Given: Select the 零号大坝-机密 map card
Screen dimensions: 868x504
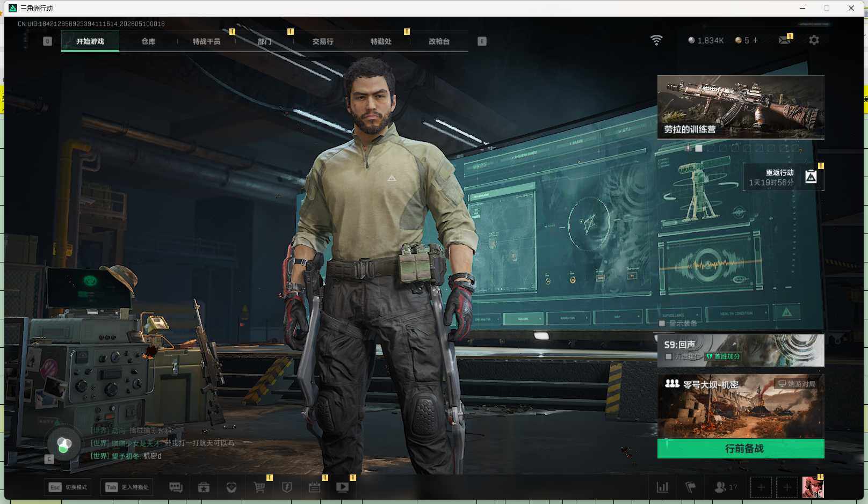Looking at the screenshot, I should pyautogui.click(x=741, y=406).
